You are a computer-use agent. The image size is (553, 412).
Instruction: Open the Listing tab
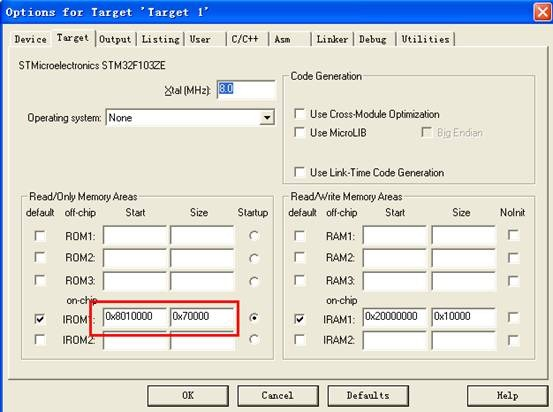[x=160, y=39]
